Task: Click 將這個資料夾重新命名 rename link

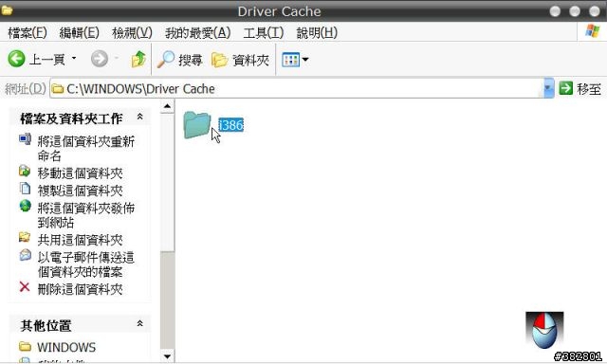Action: click(x=86, y=149)
